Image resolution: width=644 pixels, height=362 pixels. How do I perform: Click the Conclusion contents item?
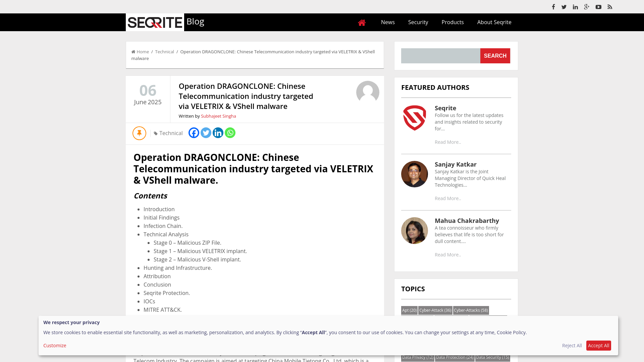pos(157,285)
